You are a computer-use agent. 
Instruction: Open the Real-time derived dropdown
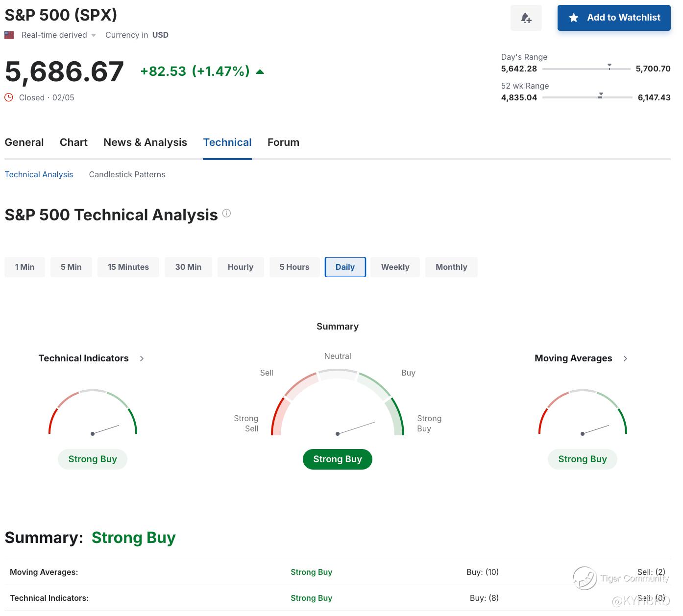[x=94, y=35]
